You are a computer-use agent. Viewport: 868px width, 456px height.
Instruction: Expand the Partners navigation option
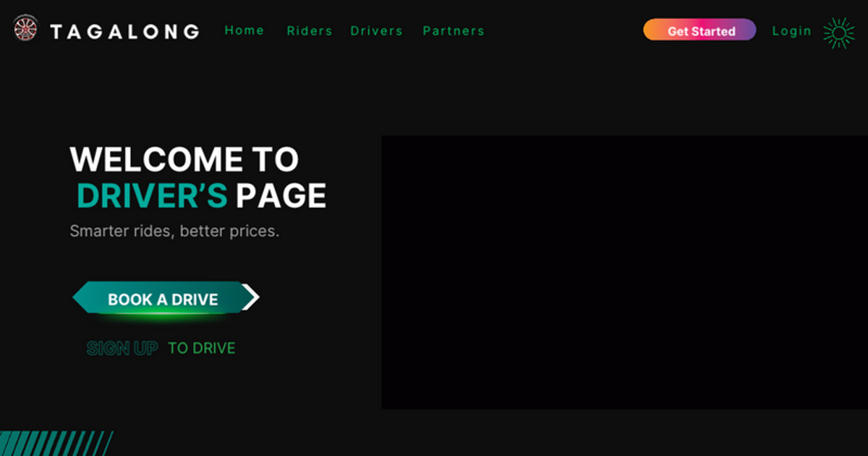click(x=454, y=30)
